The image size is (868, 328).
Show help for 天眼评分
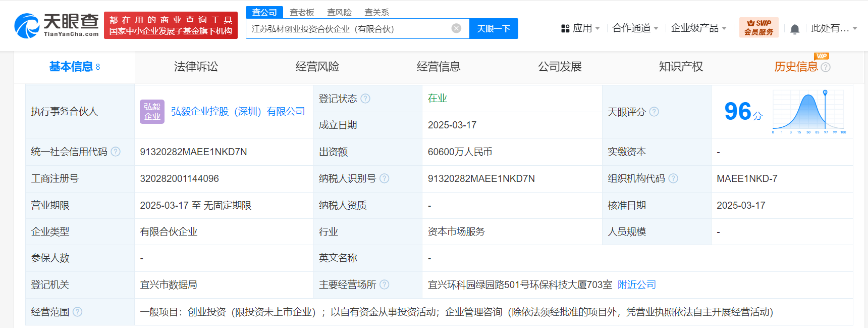(x=654, y=112)
